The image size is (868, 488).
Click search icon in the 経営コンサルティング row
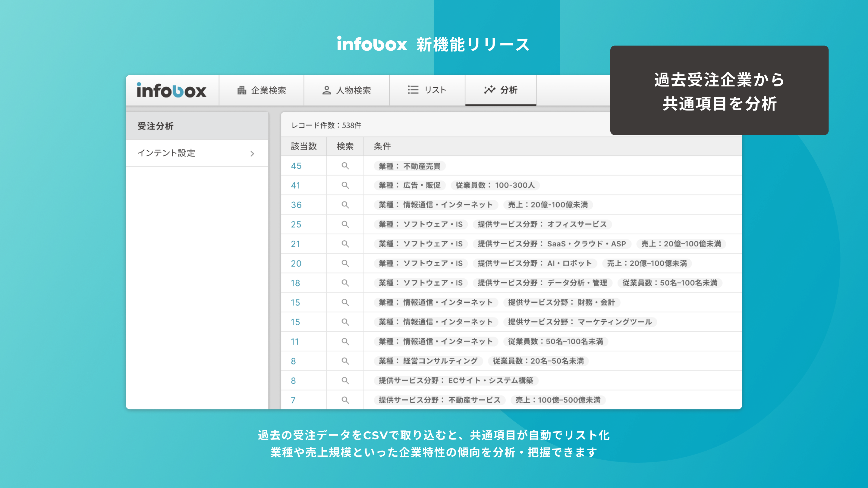(x=345, y=361)
